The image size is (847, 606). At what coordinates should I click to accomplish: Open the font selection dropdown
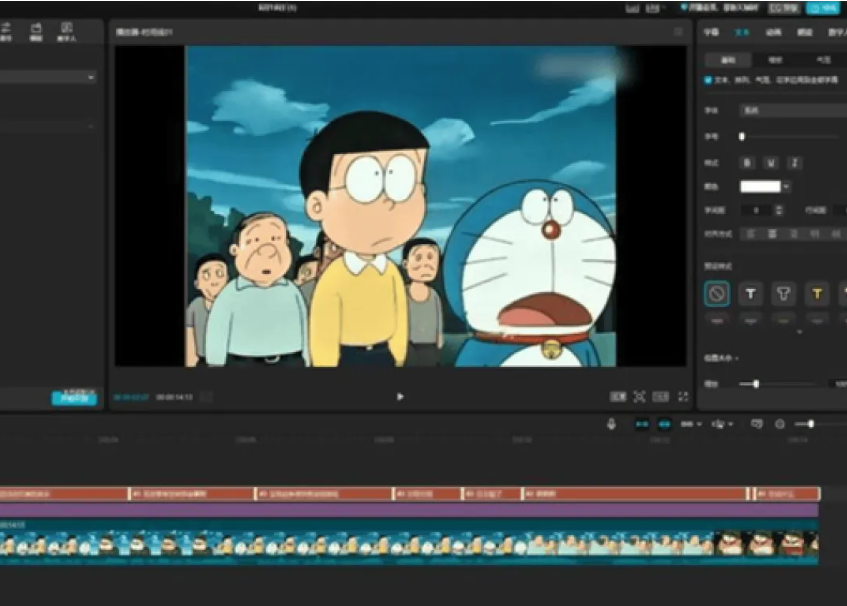(792, 110)
